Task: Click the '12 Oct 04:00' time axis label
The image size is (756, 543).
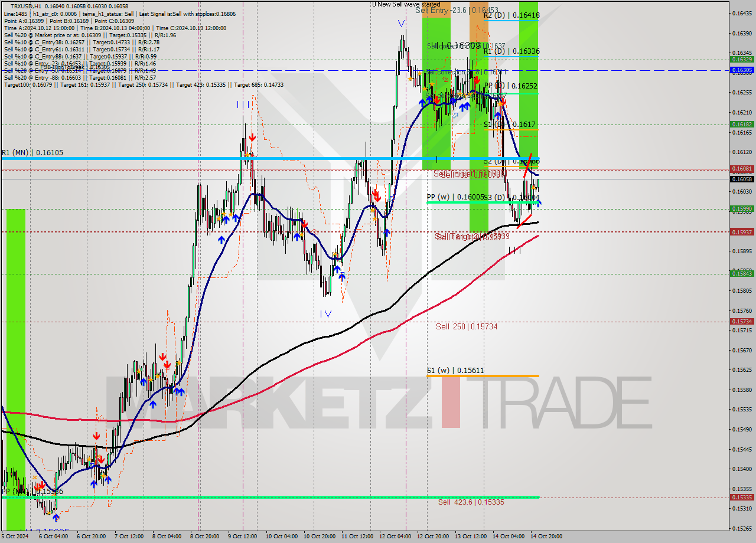Action: point(395,537)
